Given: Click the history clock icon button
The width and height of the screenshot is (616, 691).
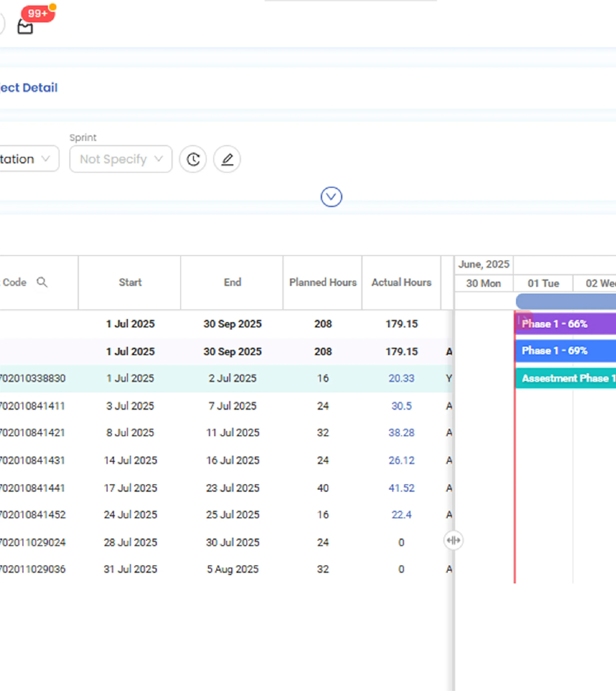Looking at the screenshot, I should click(193, 159).
